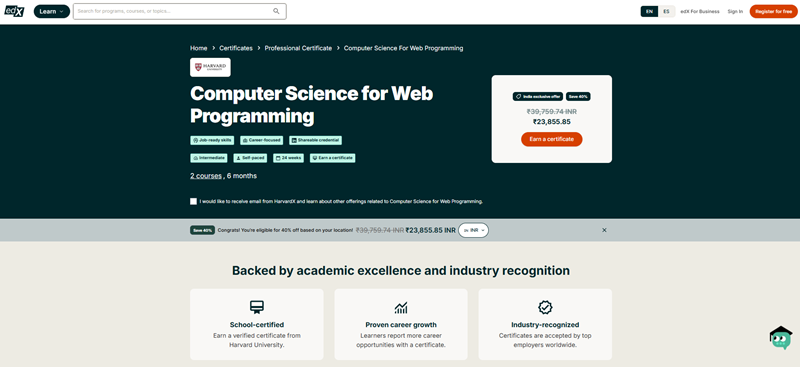Image resolution: width=800 pixels, height=367 pixels.
Task: Go to Home breadcrumb
Action: coord(198,48)
